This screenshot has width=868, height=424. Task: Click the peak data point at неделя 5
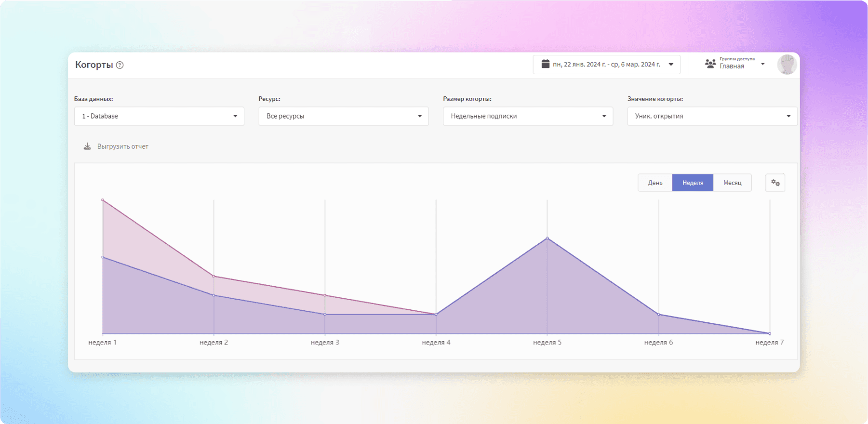[547, 238]
